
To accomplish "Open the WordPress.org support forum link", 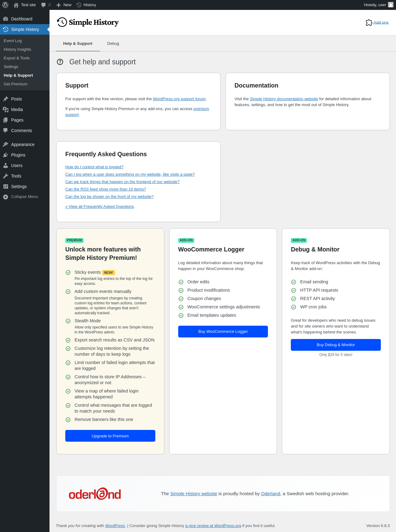I will [x=179, y=99].
